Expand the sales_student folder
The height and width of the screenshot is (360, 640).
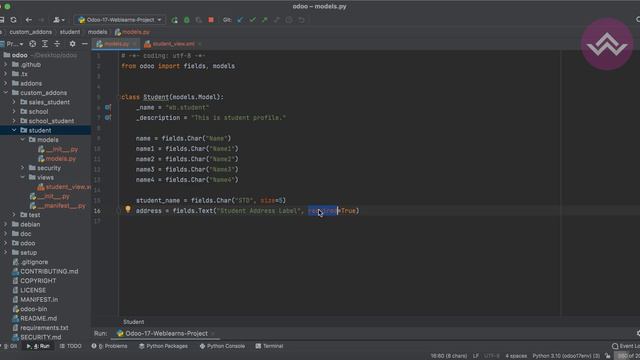click(14, 102)
